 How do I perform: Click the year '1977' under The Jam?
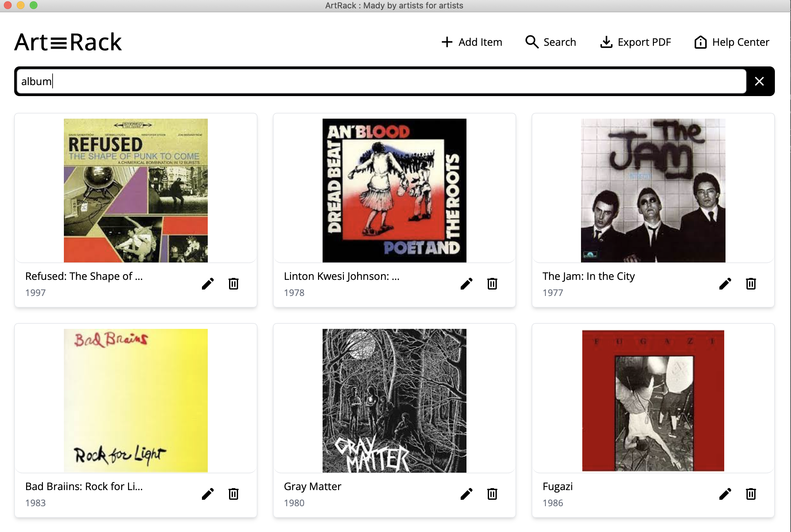click(553, 292)
